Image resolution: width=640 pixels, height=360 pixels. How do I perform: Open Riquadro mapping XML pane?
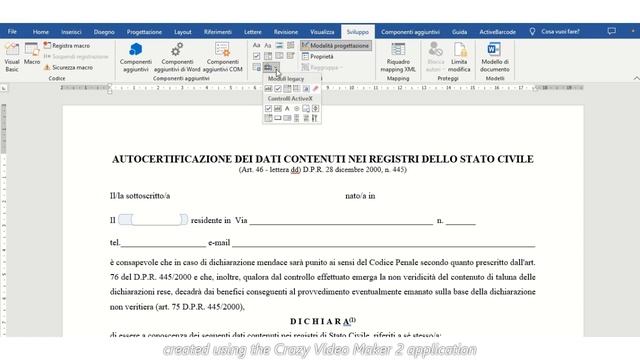(x=398, y=58)
